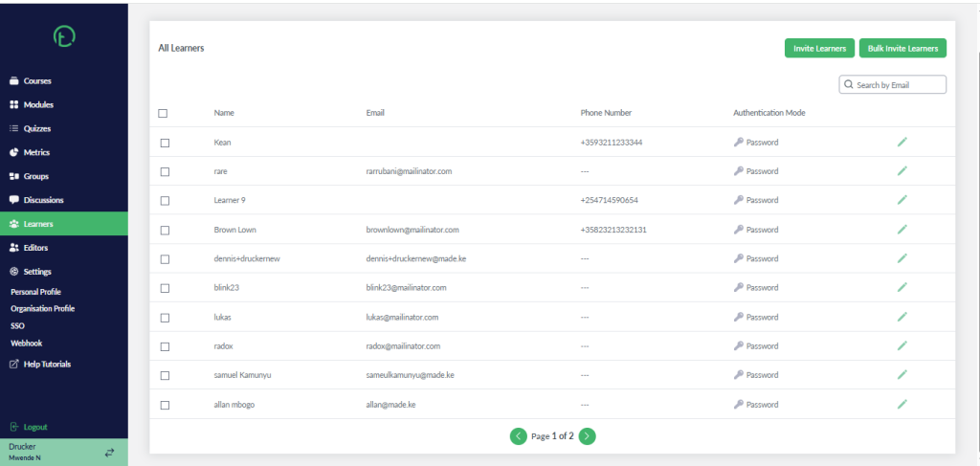Viewport: 980px width, 466px height.
Task: Check the box next to rare
Action: (x=165, y=172)
